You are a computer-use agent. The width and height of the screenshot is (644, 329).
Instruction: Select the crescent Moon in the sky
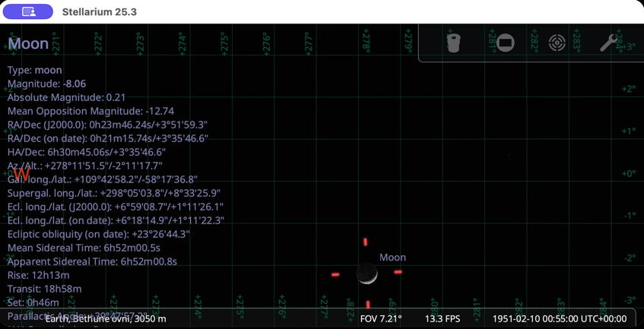pos(367,274)
